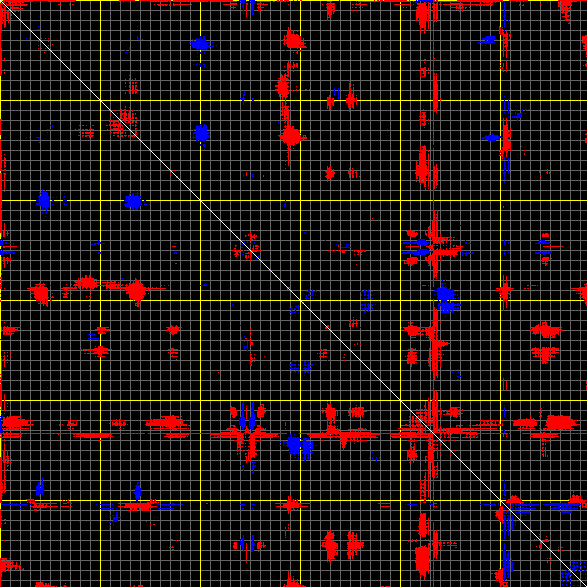Select the isolated small red blob in the upper middle

(329, 173)
